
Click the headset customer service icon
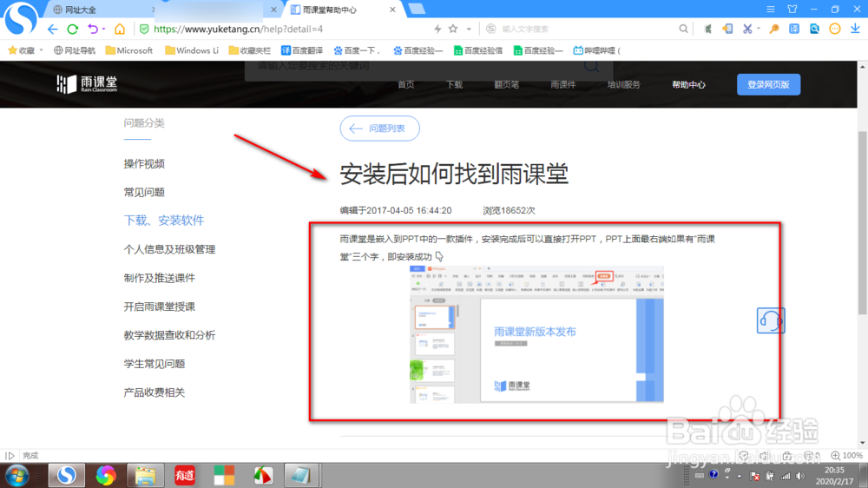(771, 320)
